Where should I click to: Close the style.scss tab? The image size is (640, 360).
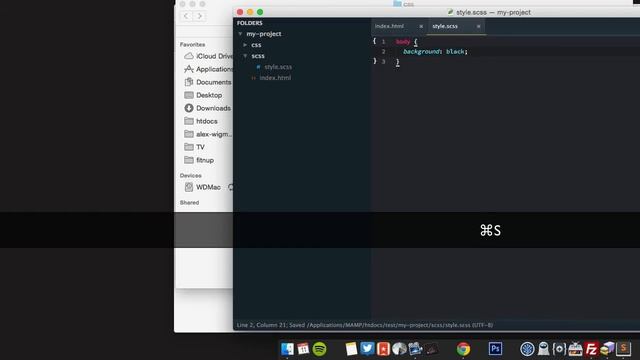(x=478, y=27)
